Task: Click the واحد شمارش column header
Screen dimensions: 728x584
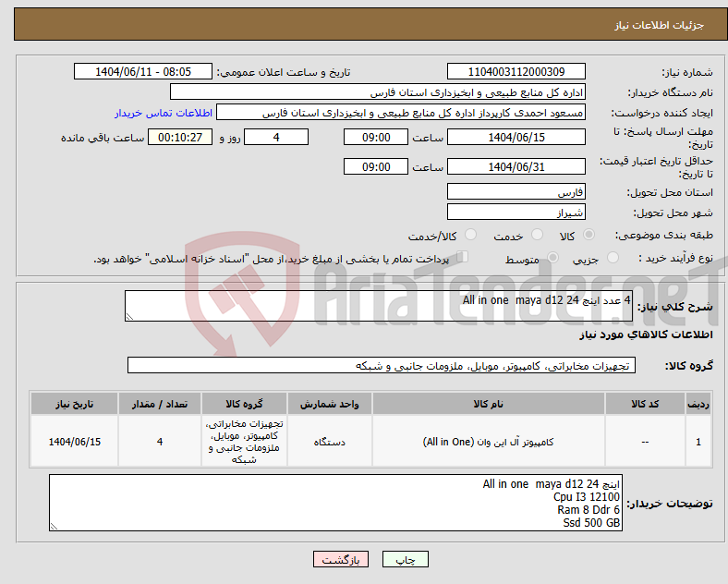Action: click(x=329, y=404)
